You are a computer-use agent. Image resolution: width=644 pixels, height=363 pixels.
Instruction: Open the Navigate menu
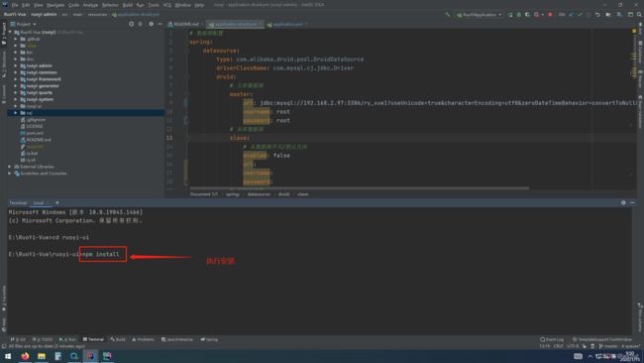(x=55, y=5)
